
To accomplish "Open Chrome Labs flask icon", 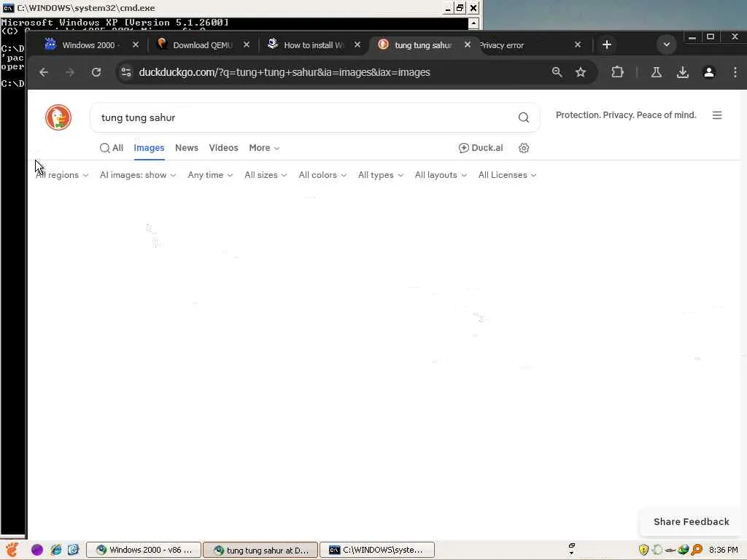I will click(x=656, y=72).
